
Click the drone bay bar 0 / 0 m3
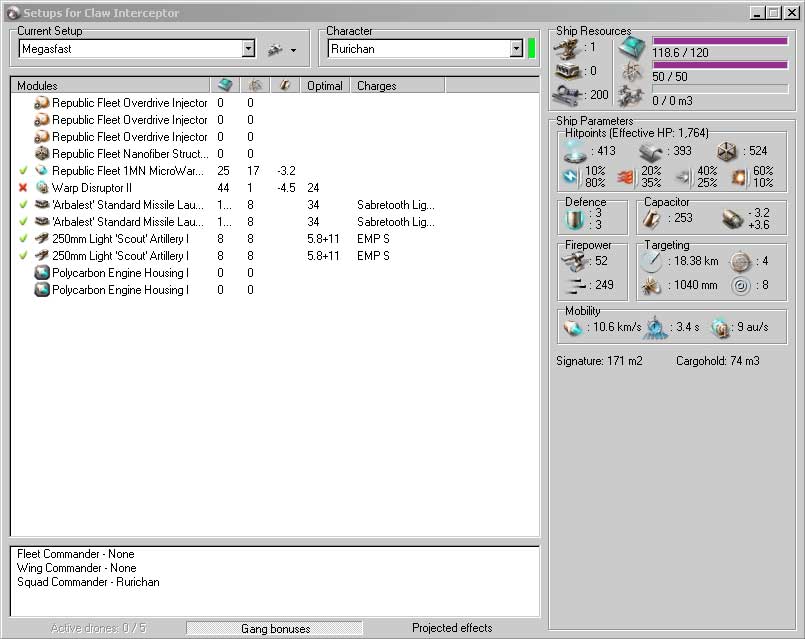[720, 89]
